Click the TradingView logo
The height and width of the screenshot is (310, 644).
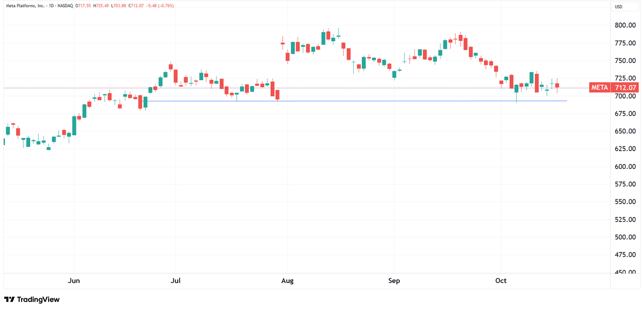[32, 299]
